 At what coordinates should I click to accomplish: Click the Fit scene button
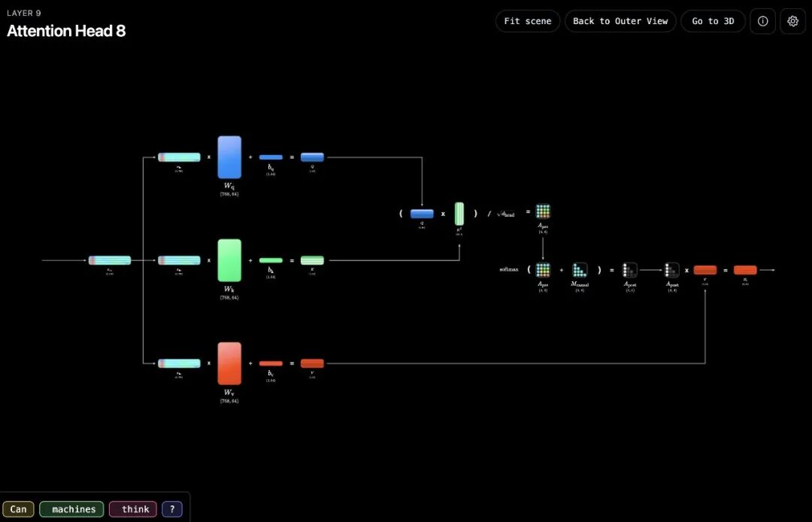[x=527, y=21]
